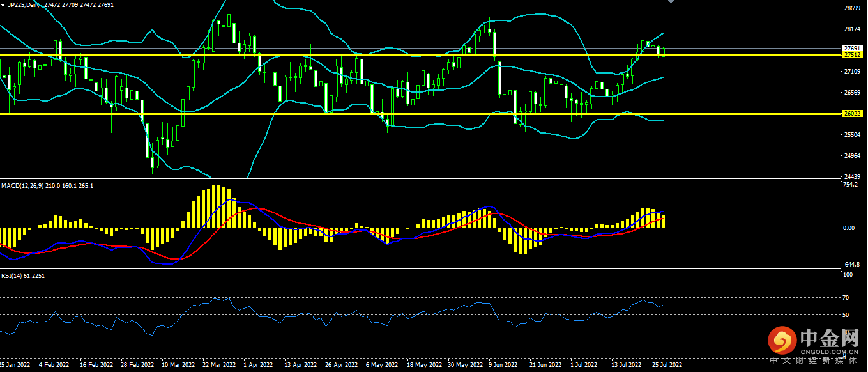Click the RSI(14) indicator label
The image size is (868, 372).
[x=11, y=275]
